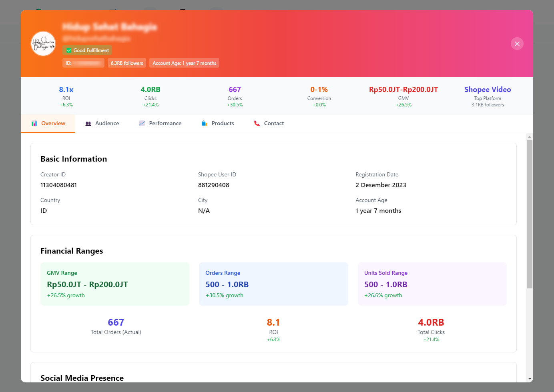
Task: Click the 6.3RB followers badge
Action: (126, 63)
